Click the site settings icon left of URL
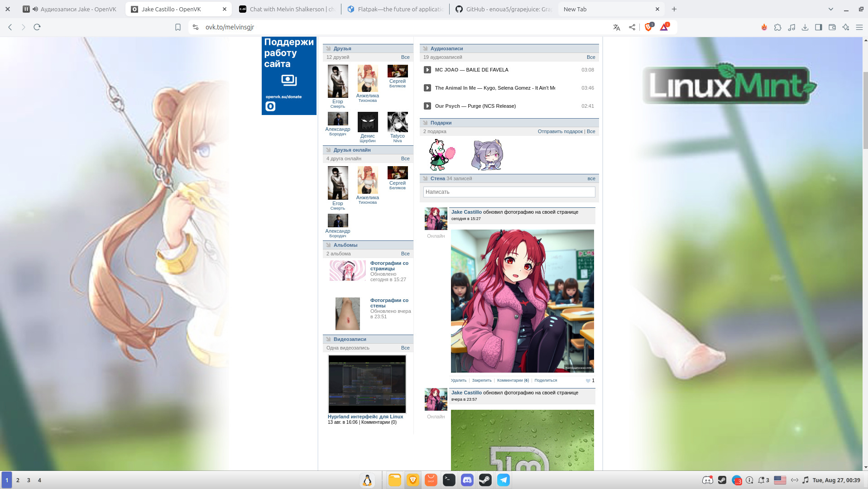The image size is (868, 489). 196,27
